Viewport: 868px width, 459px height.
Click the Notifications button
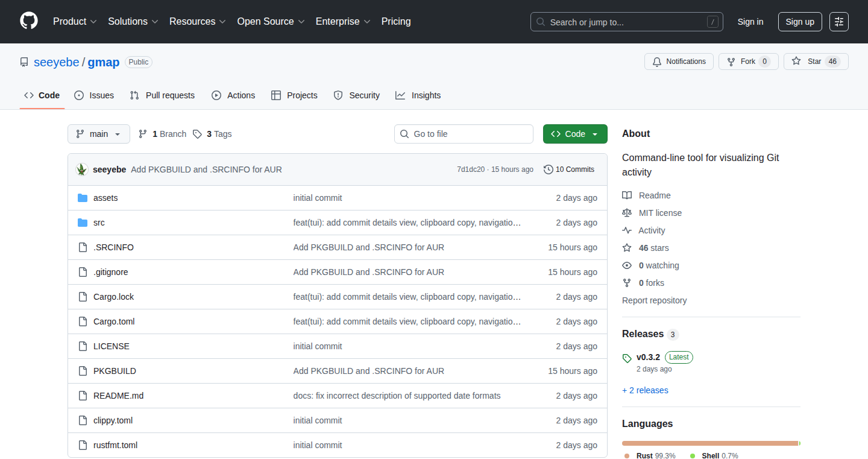(x=679, y=62)
